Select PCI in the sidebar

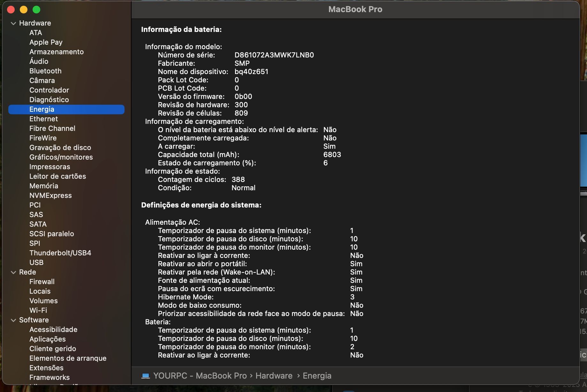(x=35, y=205)
